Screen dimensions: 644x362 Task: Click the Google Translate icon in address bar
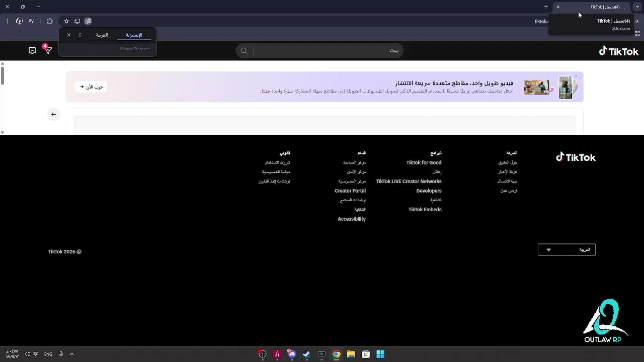88,21
